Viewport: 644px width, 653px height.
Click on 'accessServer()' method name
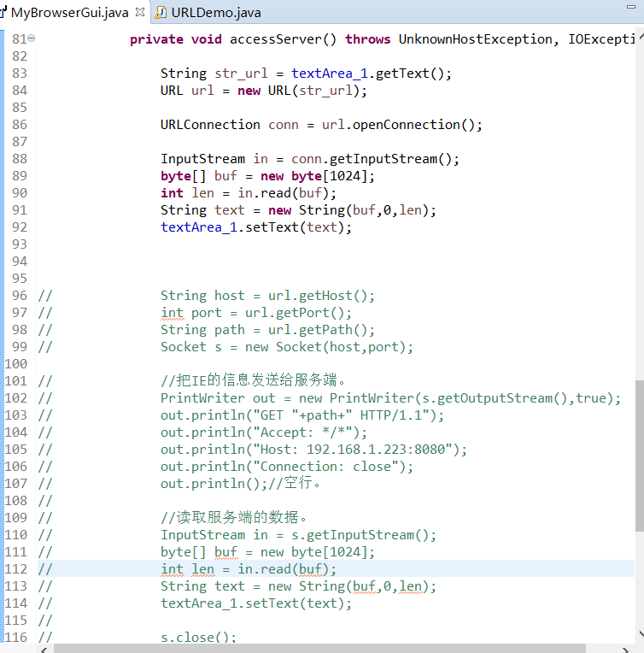[283, 39]
